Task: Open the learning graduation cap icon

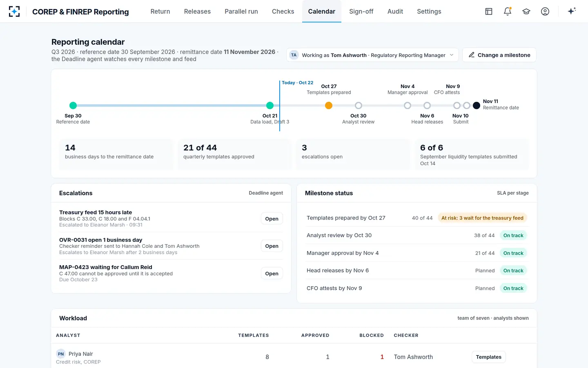Action: (526, 11)
